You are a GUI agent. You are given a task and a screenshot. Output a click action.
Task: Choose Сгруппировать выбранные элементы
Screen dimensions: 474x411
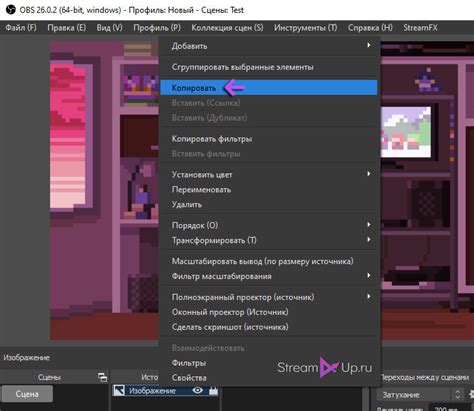269,67
